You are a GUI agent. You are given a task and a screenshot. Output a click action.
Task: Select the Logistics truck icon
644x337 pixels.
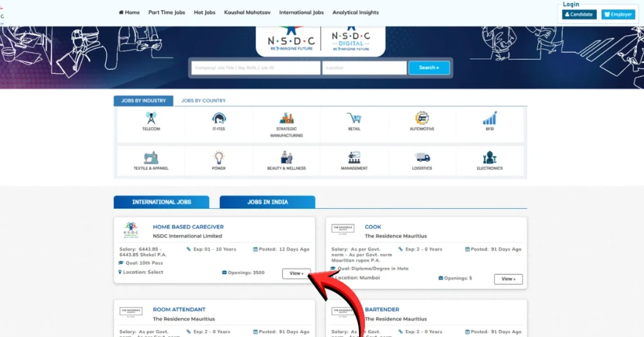coord(422,158)
